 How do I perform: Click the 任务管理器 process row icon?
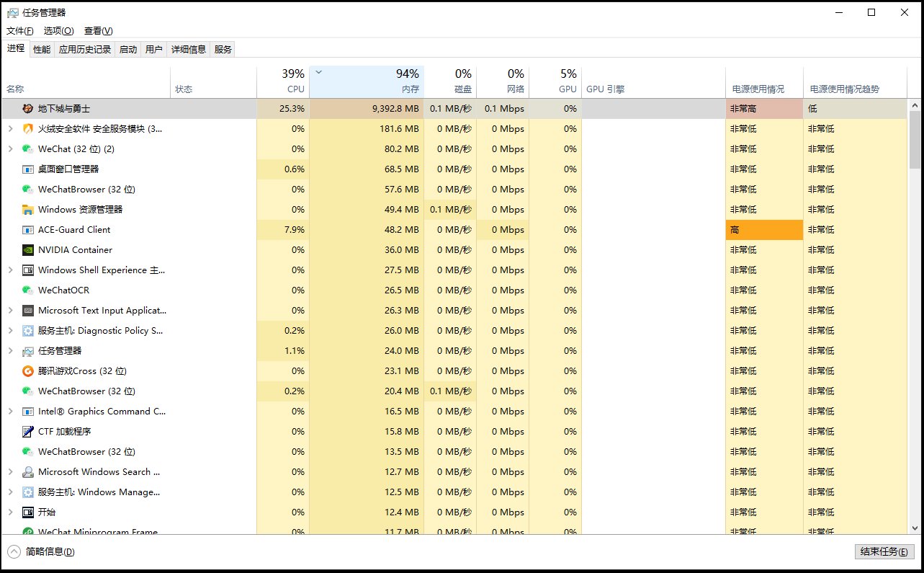(27, 350)
